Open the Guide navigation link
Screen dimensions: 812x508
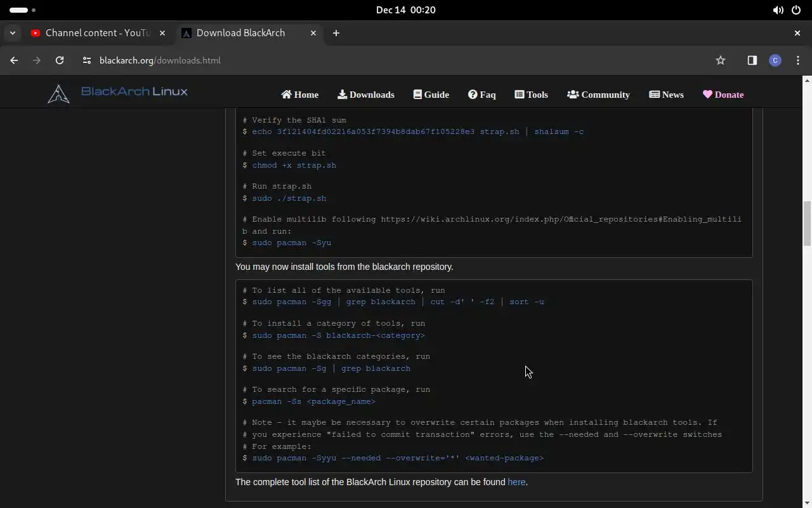431,95
